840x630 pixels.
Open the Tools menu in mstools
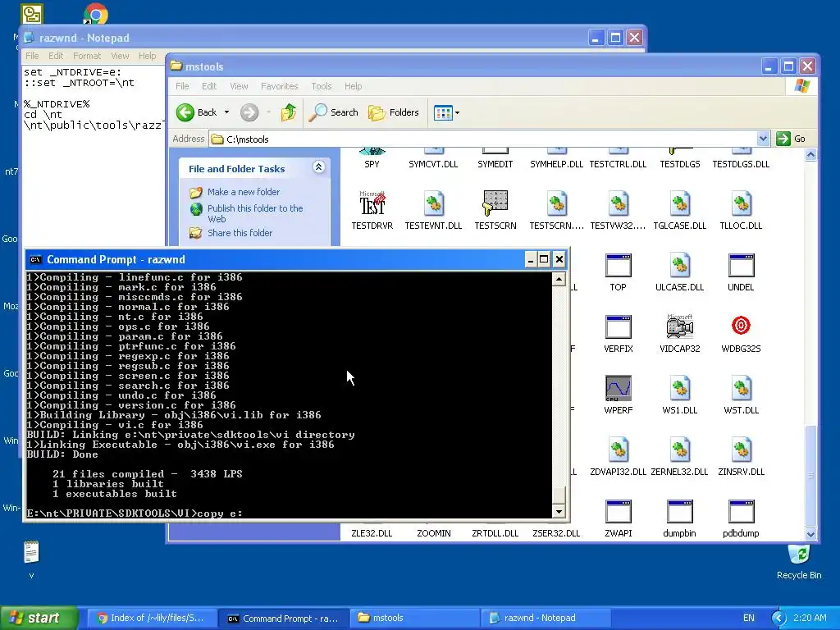point(321,86)
